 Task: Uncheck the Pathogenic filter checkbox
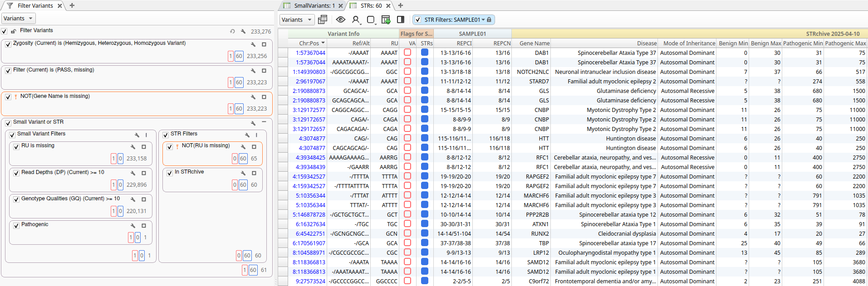16,226
